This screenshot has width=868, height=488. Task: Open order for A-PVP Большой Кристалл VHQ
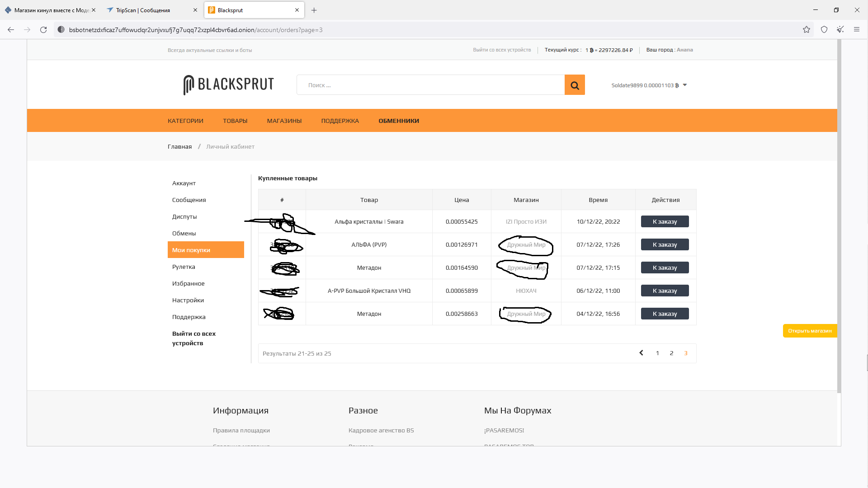click(x=665, y=291)
